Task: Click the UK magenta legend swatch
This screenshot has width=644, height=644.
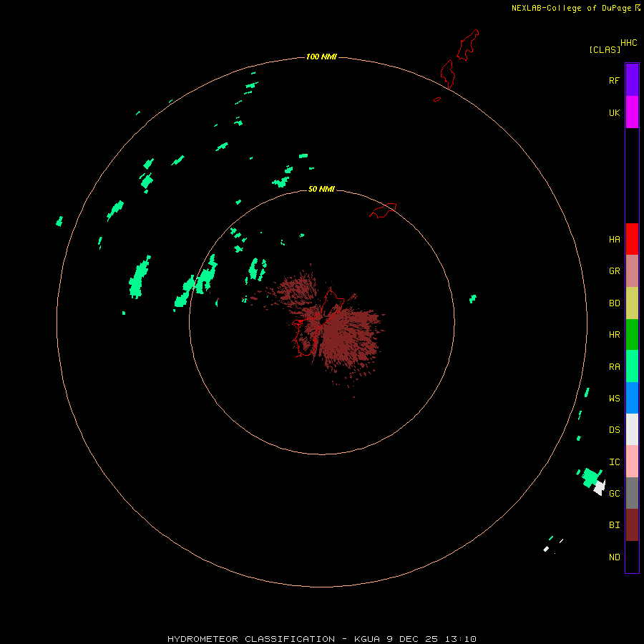Action: tap(632, 112)
